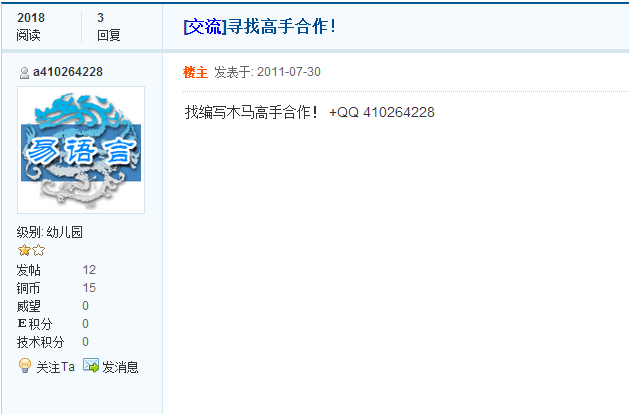
Task: Click the 铜币 15 coin value
Action: 89,288
